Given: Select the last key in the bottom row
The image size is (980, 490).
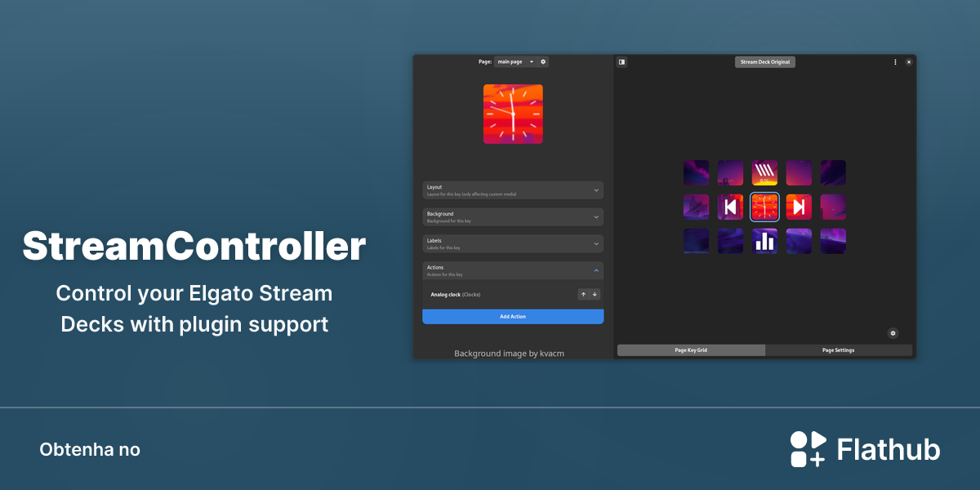Looking at the screenshot, I should (x=833, y=241).
